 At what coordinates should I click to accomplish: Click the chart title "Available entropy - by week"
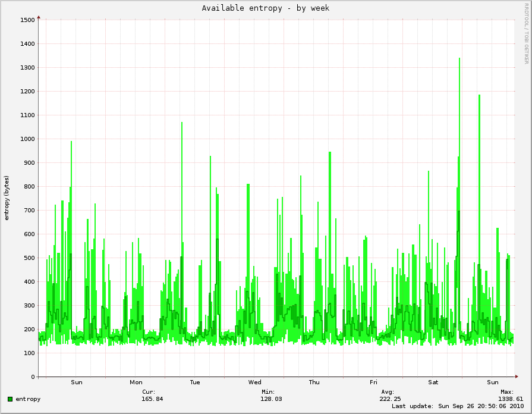(x=265, y=8)
